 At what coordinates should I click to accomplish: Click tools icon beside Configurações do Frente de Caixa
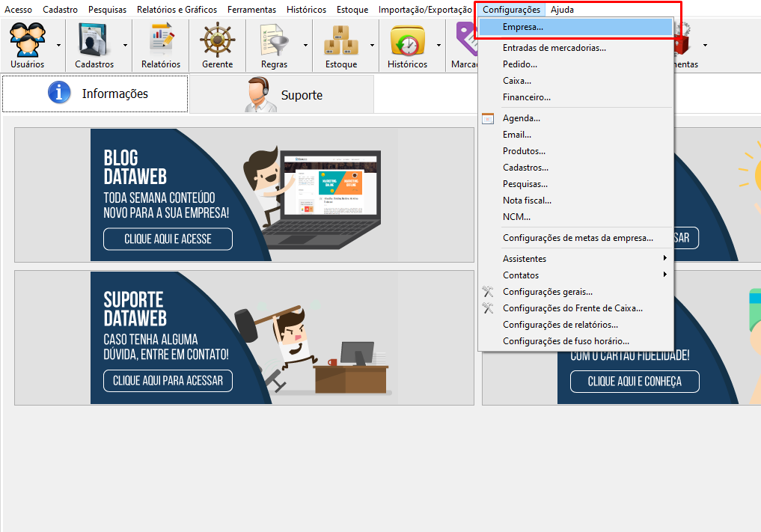[x=488, y=308]
